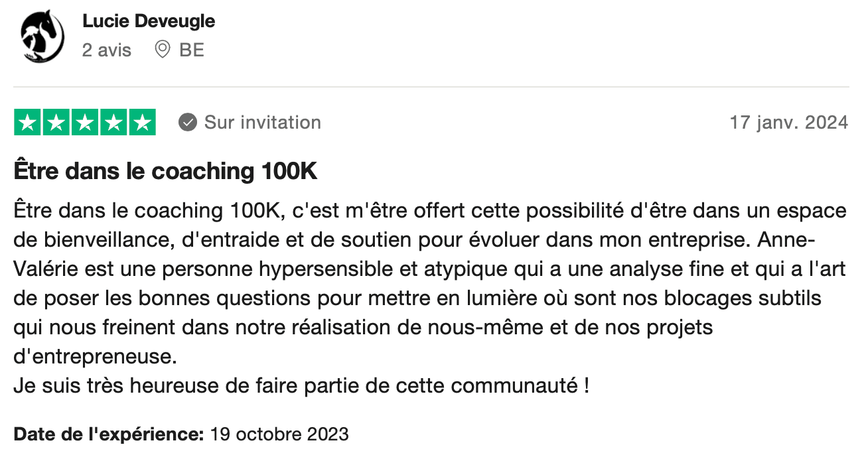Open the review title "Être dans le coaching 100K"
The image size is (868, 459).
tap(165, 172)
